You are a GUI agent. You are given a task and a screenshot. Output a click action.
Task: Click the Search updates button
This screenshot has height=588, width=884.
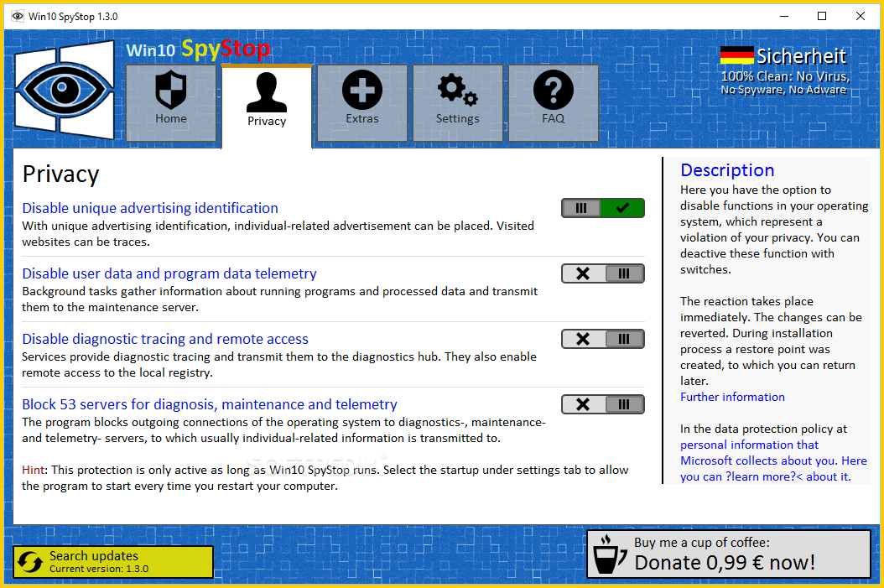[x=113, y=561]
